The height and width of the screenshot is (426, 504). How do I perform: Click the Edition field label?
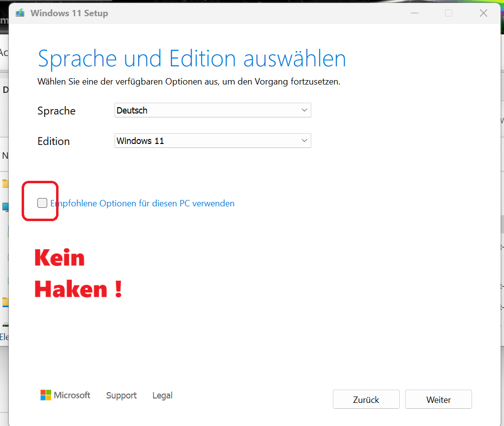click(x=54, y=142)
